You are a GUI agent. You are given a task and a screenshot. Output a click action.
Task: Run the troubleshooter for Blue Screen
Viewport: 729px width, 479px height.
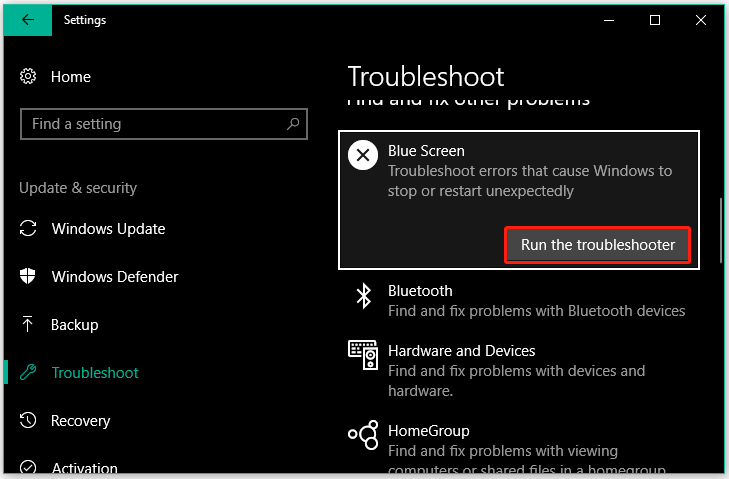click(x=597, y=245)
